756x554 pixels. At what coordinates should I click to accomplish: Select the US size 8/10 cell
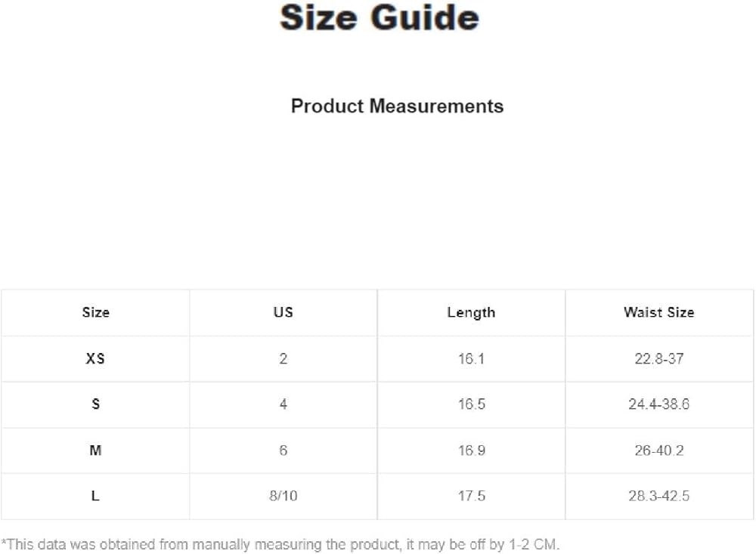(283, 497)
